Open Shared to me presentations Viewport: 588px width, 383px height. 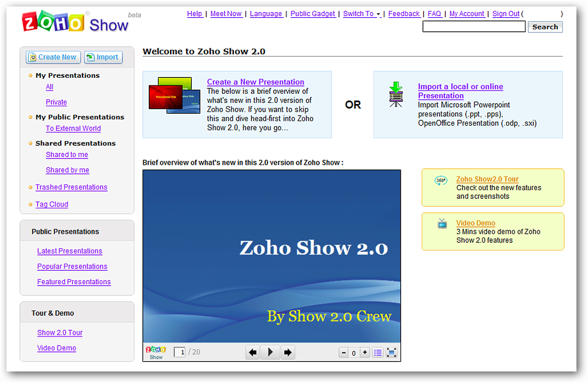[x=66, y=154]
